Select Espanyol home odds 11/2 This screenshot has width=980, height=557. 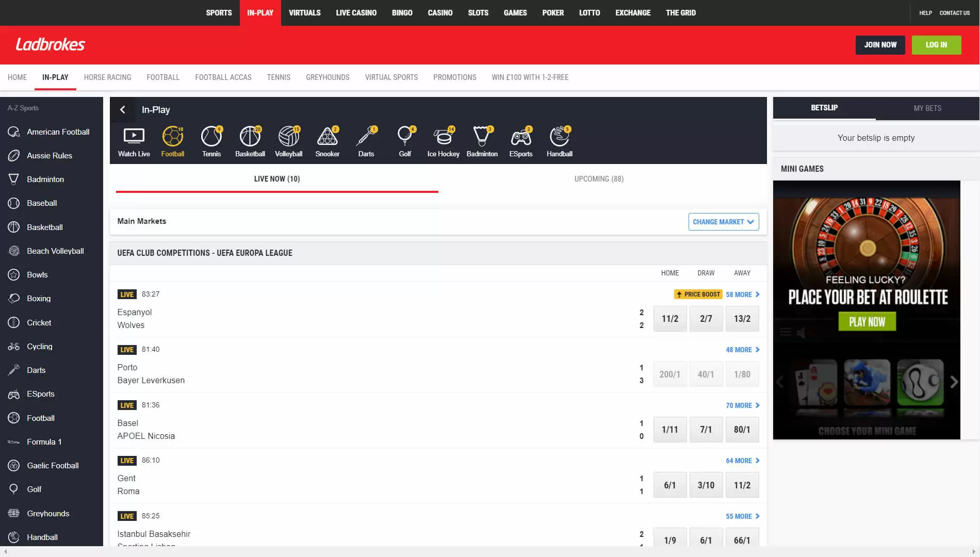tap(669, 319)
